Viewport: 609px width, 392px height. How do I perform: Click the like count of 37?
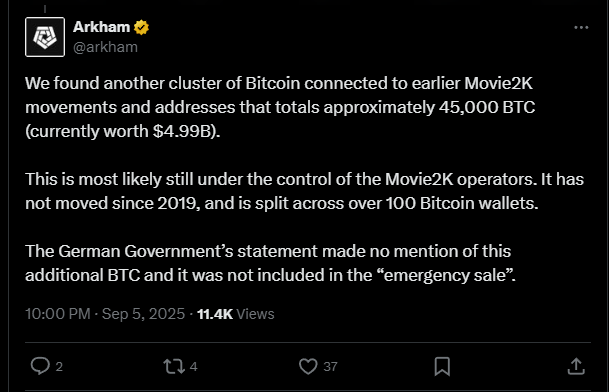[330, 366]
